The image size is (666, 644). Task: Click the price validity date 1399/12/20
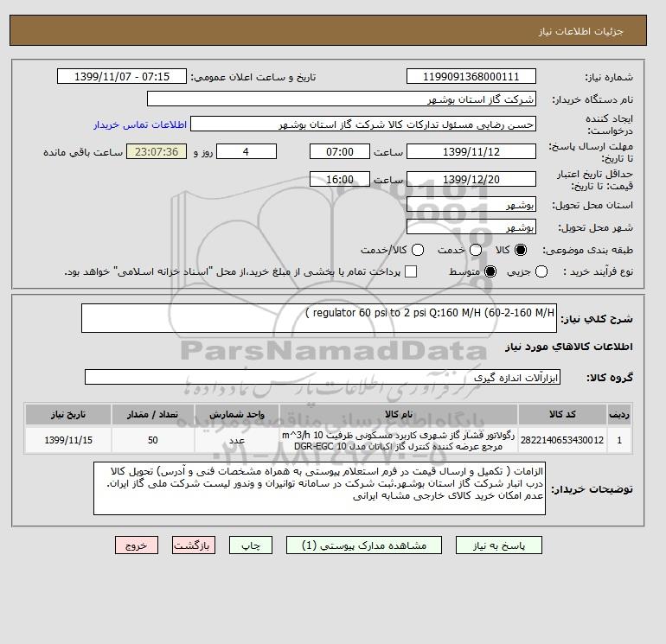tap(471, 179)
